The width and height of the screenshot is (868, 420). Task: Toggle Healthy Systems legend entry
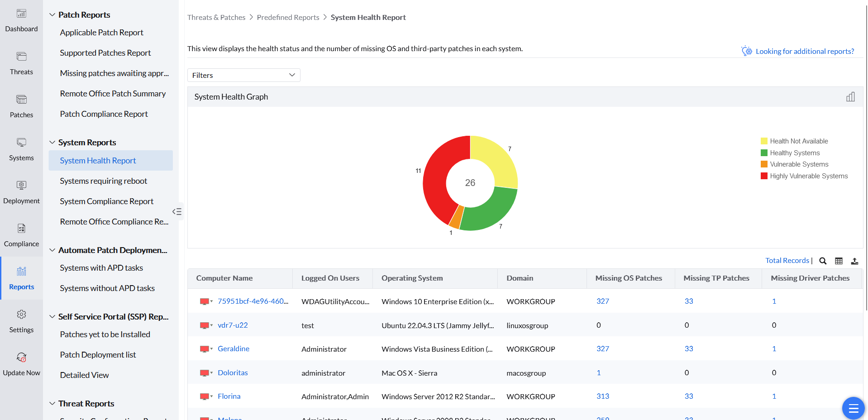coord(795,153)
